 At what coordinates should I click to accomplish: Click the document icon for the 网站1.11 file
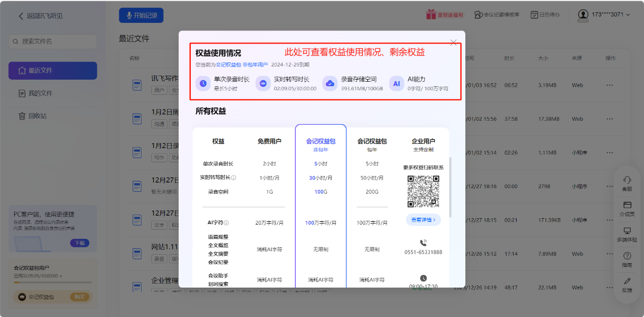pyautogui.click(x=137, y=253)
